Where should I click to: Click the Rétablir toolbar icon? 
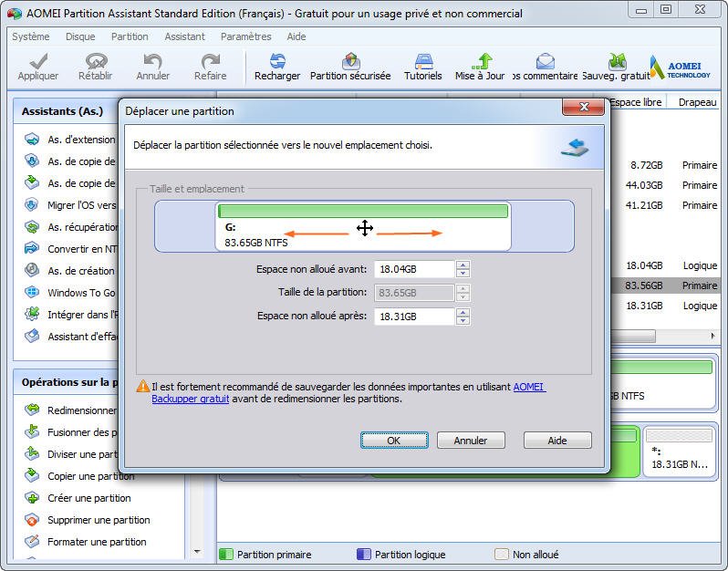[x=96, y=67]
